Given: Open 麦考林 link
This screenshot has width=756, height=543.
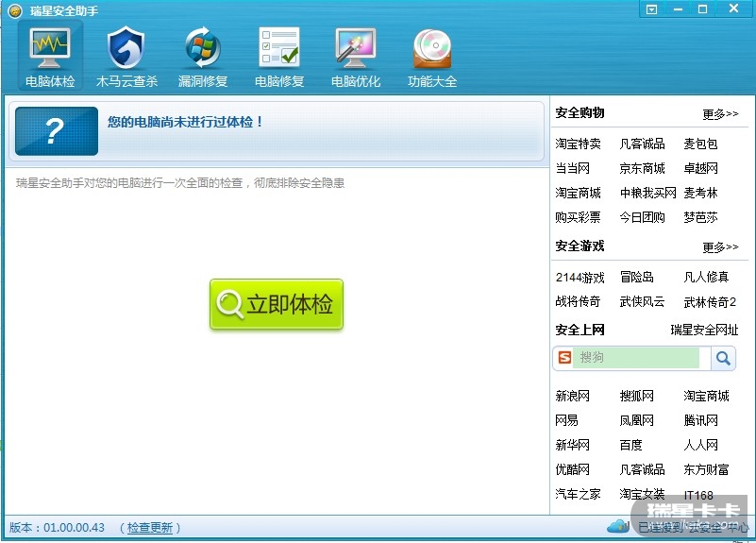Looking at the screenshot, I should coord(700,193).
